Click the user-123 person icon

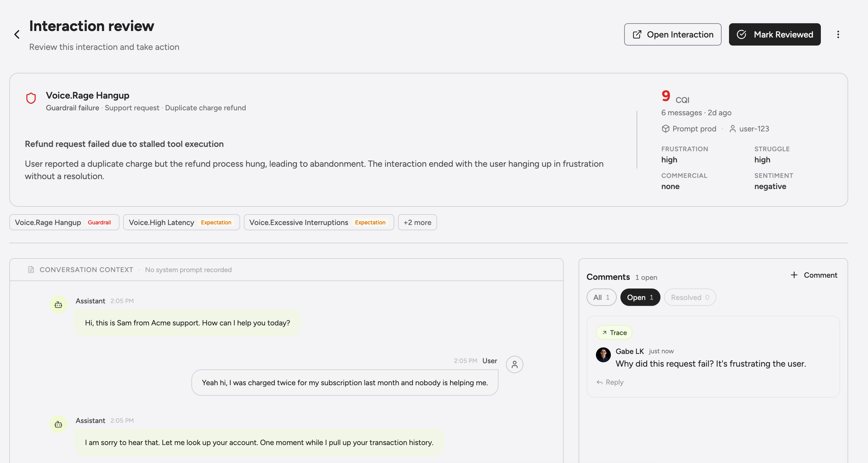coord(732,129)
